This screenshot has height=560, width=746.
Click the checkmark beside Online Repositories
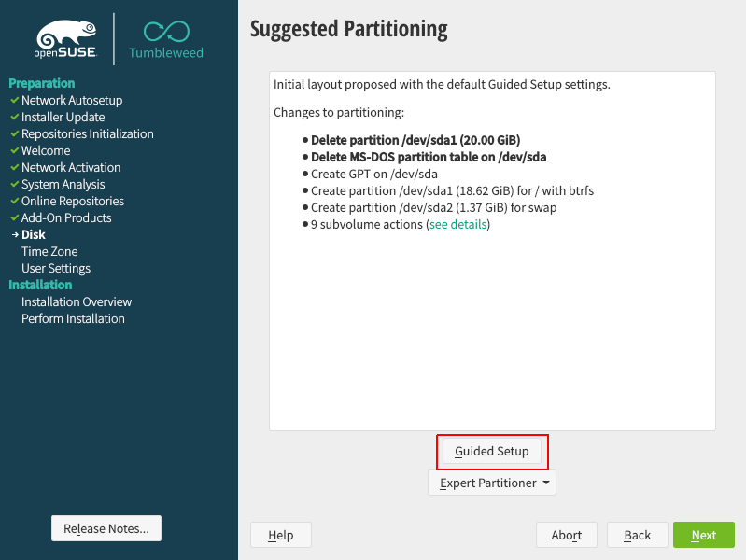[x=14, y=201]
